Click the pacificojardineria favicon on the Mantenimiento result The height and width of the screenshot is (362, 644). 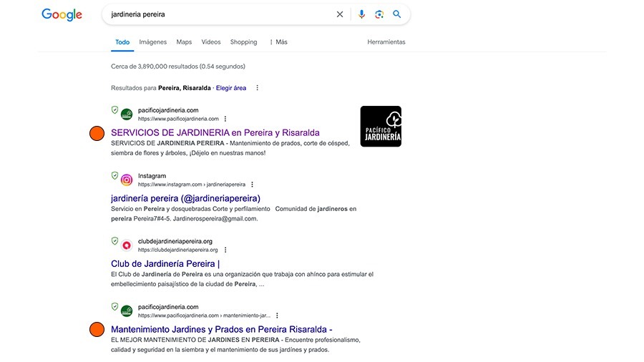pos(127,311)
